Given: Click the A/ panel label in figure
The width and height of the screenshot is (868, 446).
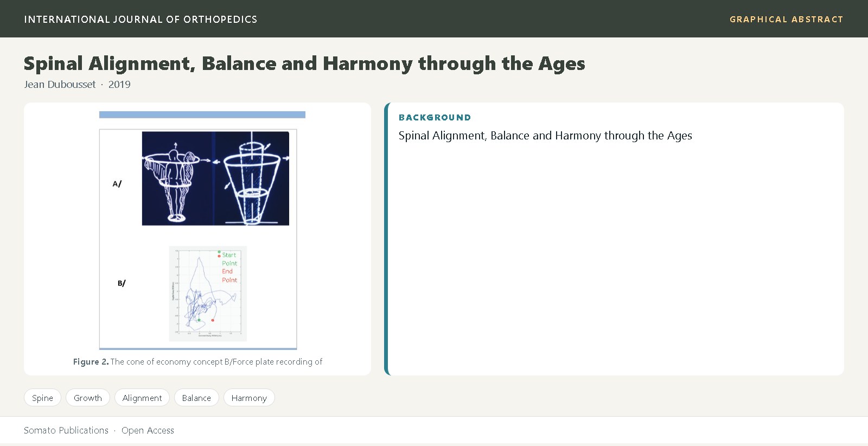Looking at the screenshot, I should click(117, 184).
